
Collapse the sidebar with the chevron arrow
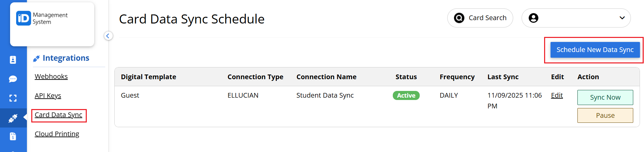(108, 36)
